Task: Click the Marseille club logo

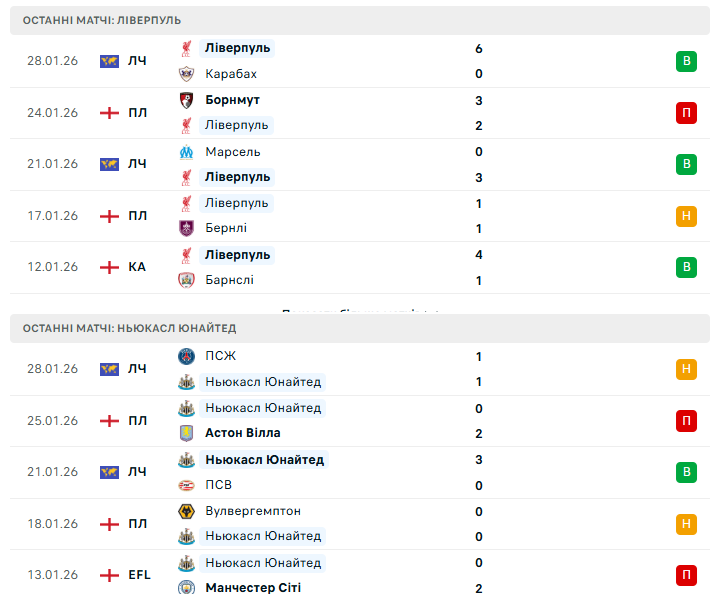Action: (x=186, y=152)
